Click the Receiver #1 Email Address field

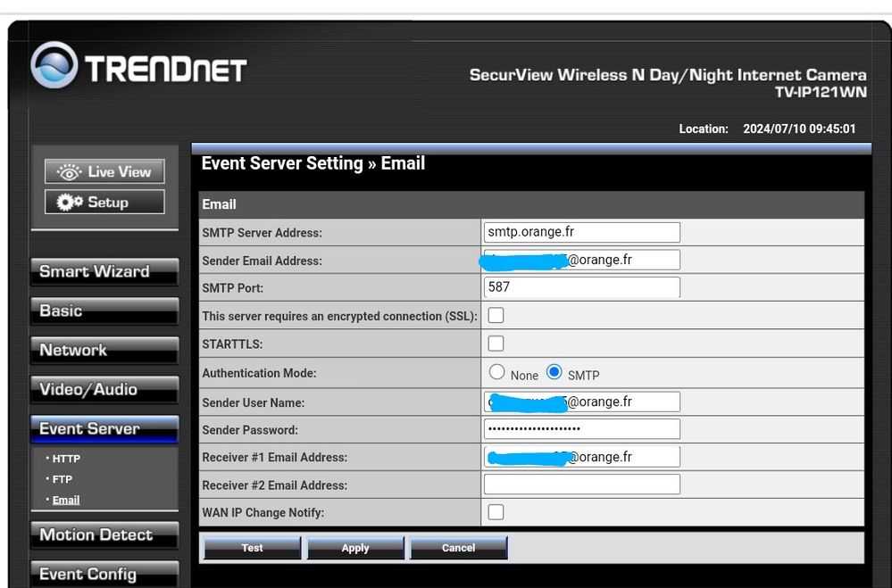pos(582,457)
